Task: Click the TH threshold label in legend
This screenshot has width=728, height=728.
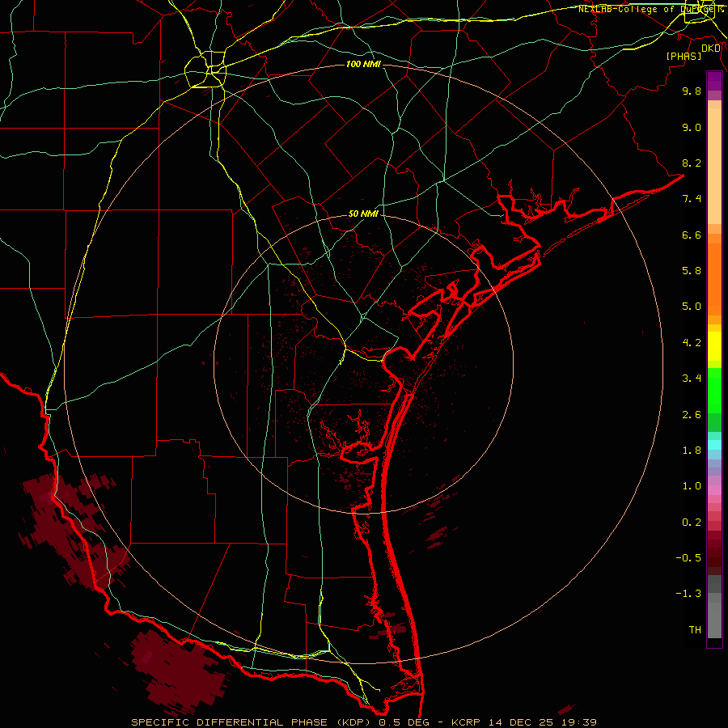Action: tap(695, 630)
